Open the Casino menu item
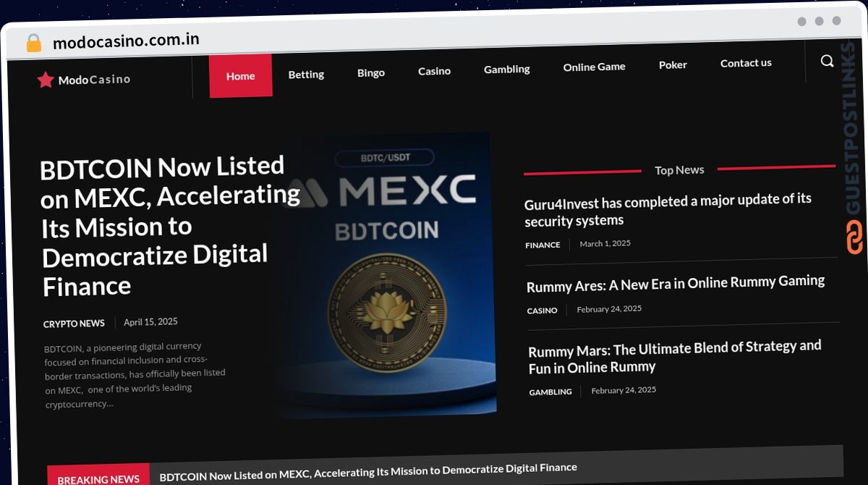 [434, 71]
